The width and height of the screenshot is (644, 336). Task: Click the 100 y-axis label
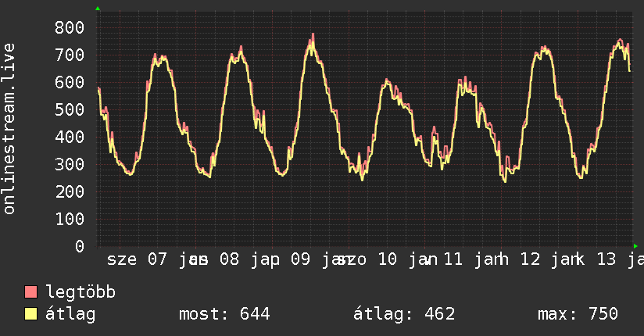pyautogui.click(x=70, y=219)
